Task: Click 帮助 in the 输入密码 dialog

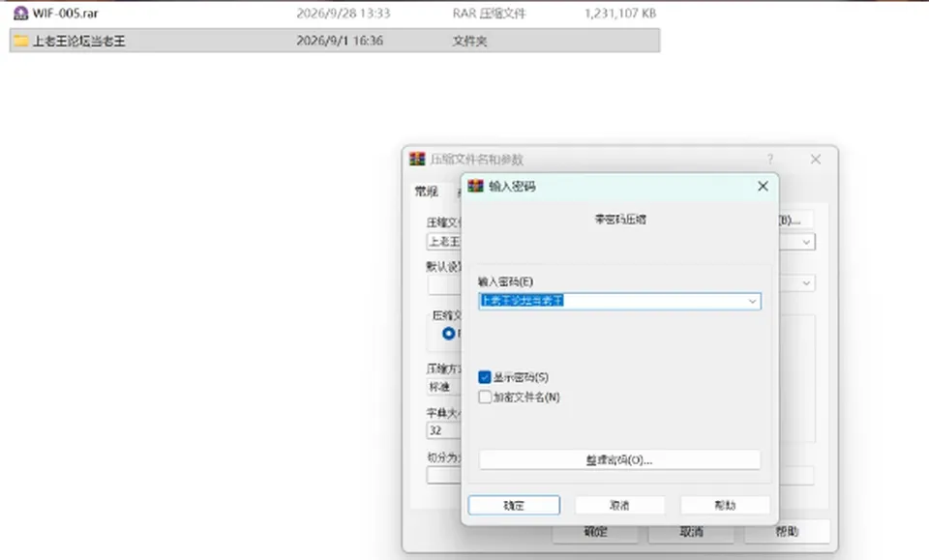Action: (x=725, y=505)
